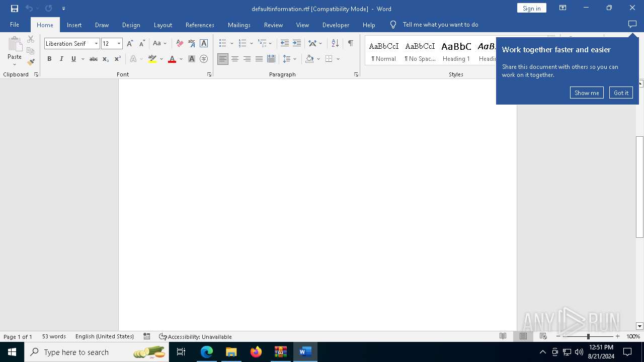Toggle underline formatting
The width and height of the screenshot is (644, 362).
(73, 59)
